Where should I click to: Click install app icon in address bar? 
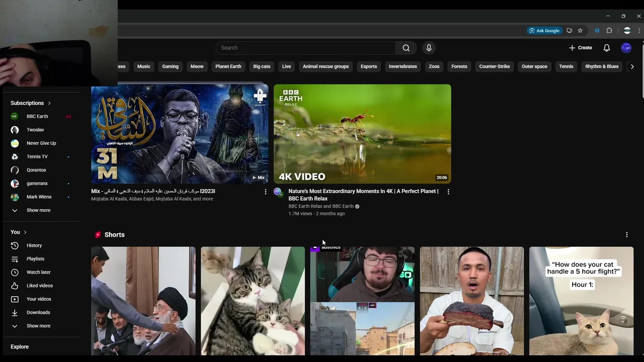click(569, 31)
